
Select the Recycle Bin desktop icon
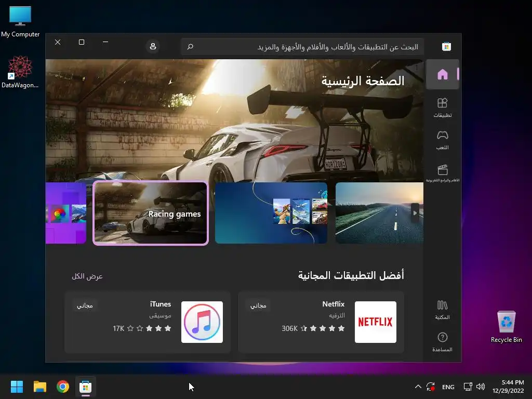(x=506, y=327)
